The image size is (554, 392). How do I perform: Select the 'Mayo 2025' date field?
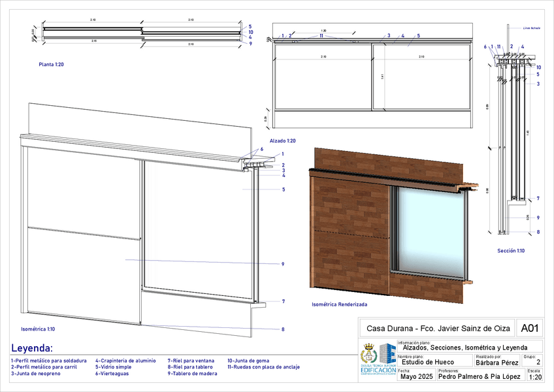click(416, 376)
